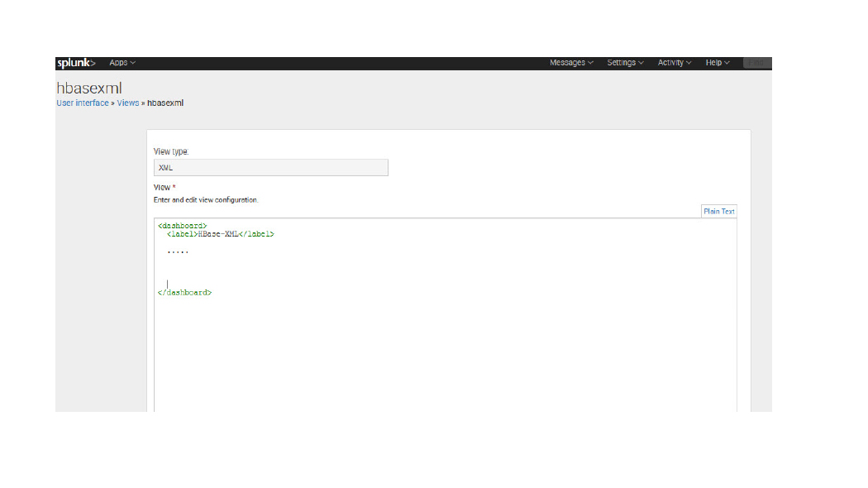Place cursor on opening dashboard tag
The width and height of the screenshot is (868, 488).
pos(182,226)
